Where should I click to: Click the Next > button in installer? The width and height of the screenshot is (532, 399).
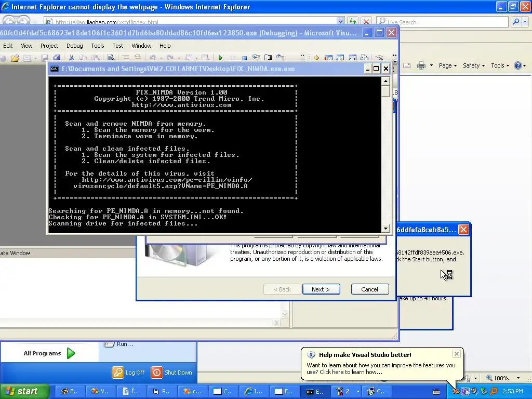(x=321, y=289)
